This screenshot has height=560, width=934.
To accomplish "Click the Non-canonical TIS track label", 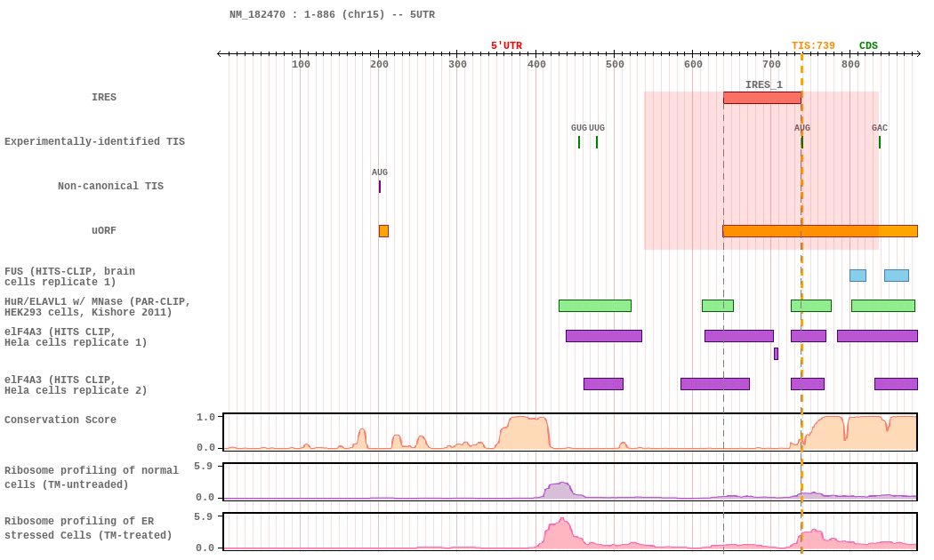I will click(x=110, y=187).
